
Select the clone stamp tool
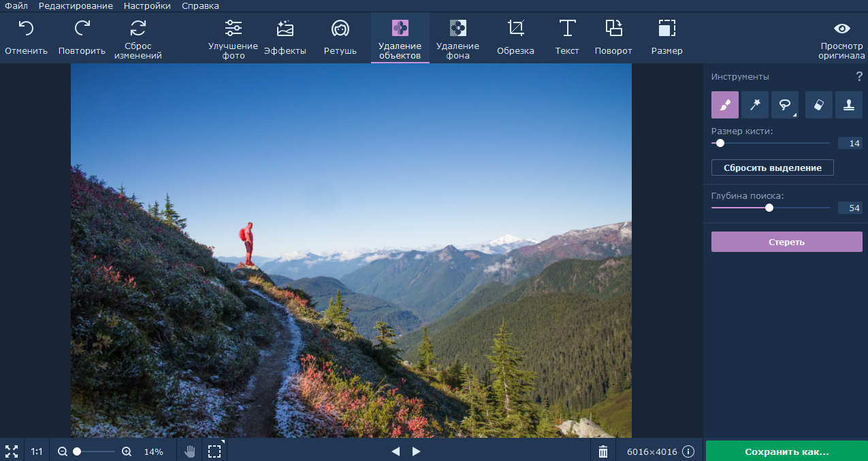pyautogui.click(x=848, y=105)
